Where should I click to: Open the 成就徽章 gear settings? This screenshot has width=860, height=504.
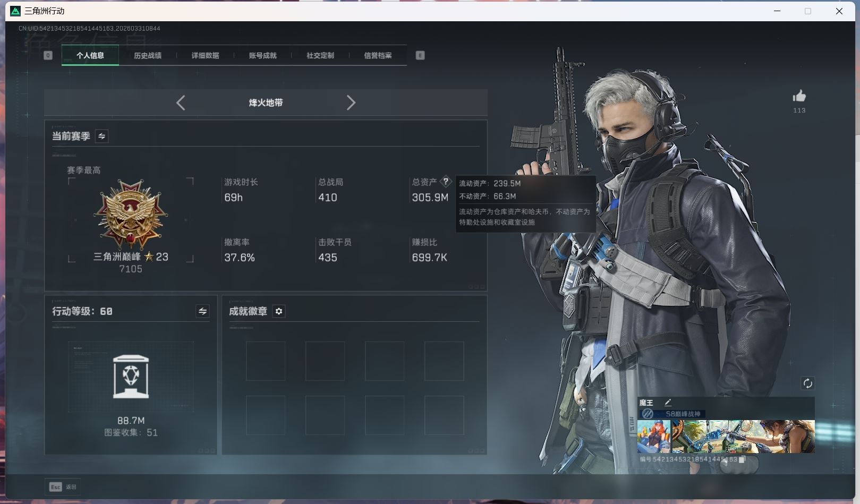pos(279,311)
